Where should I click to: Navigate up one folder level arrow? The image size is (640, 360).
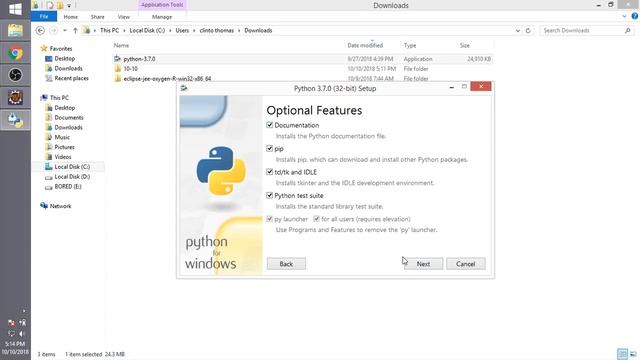[x=75, y=31]
